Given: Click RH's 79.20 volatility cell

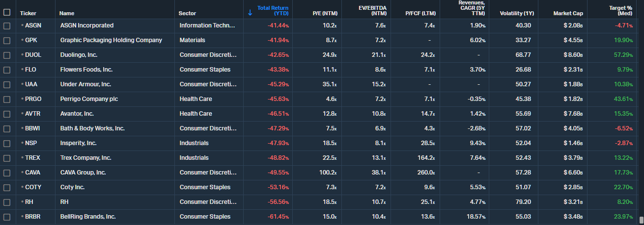Looking at the screenshot, I should 524,202.
